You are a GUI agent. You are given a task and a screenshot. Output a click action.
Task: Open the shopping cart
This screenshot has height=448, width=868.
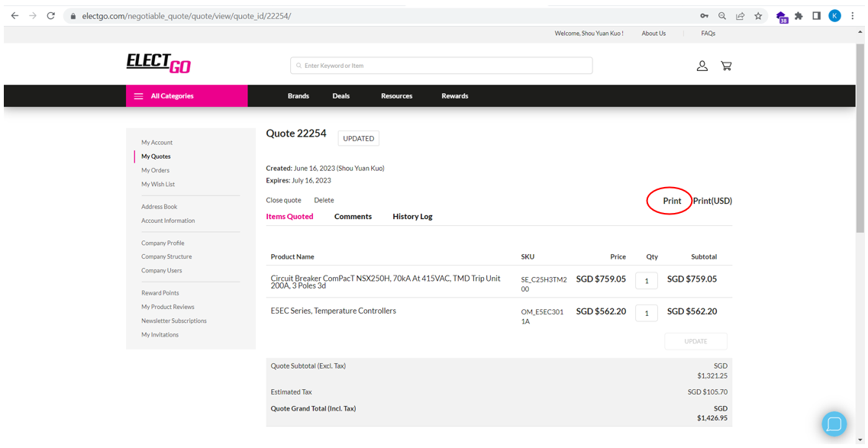(x=726, y=66)
